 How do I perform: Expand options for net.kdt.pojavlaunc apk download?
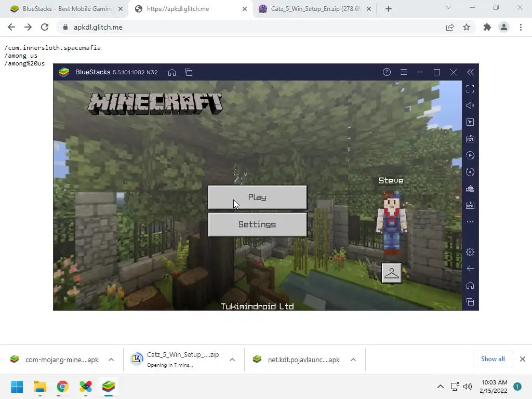click(353, 360)
